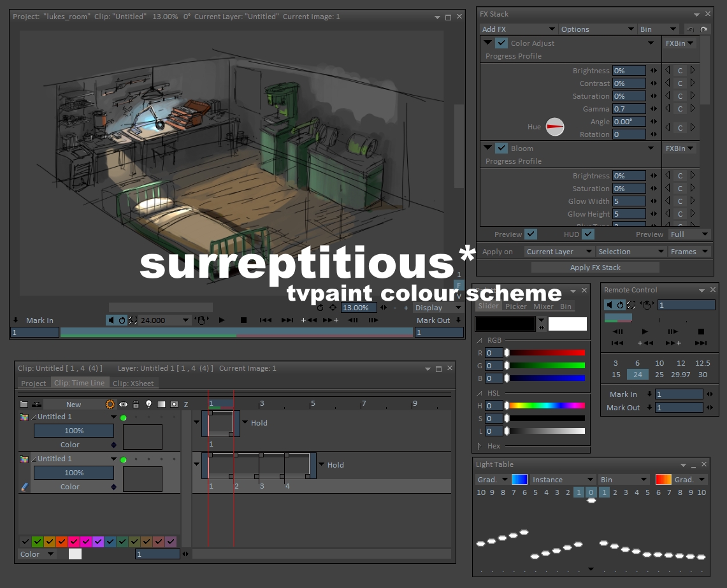Image resolution: width=727 pixels, height=588 pixels.
Task: Toggle the eye visibility icon in timeline header
Action: pos(124,405)
